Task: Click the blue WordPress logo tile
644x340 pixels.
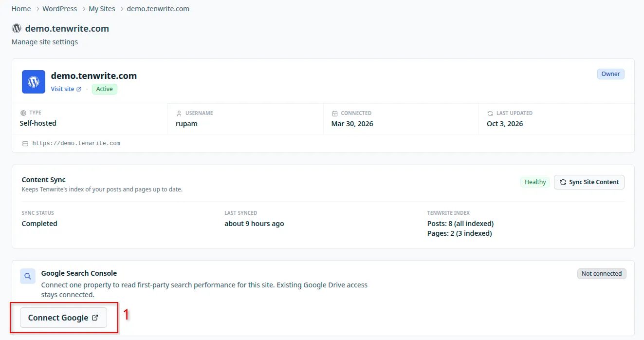Action: tap(34, 82)
